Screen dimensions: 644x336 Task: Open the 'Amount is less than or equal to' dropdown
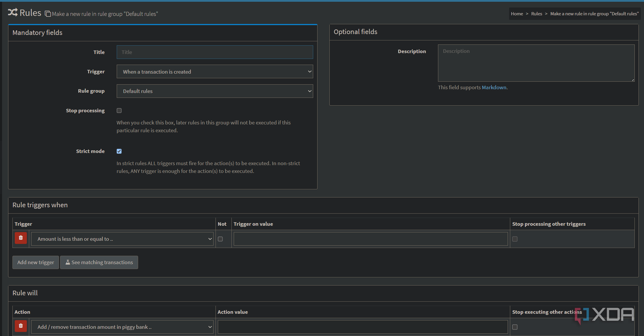click(122, 239)
